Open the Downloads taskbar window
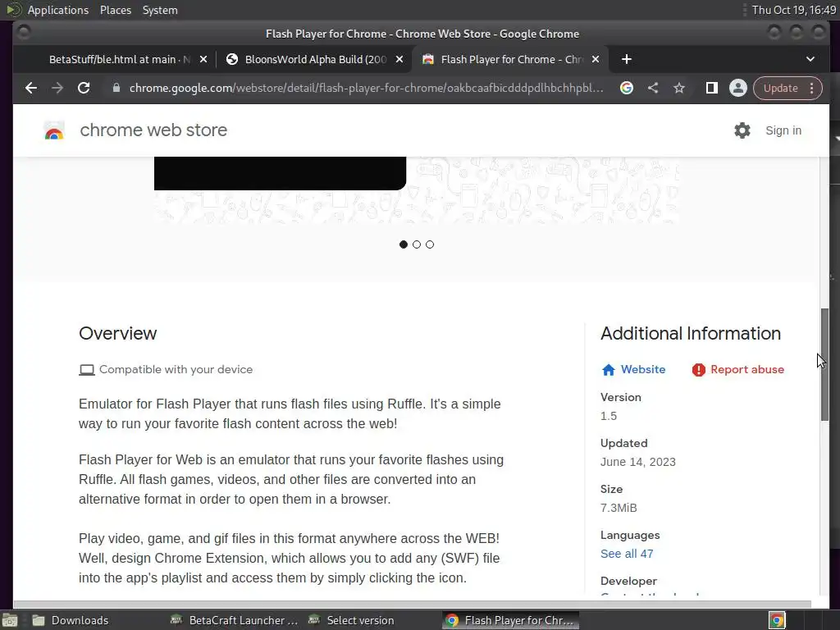840x630 pixels. 71,620
